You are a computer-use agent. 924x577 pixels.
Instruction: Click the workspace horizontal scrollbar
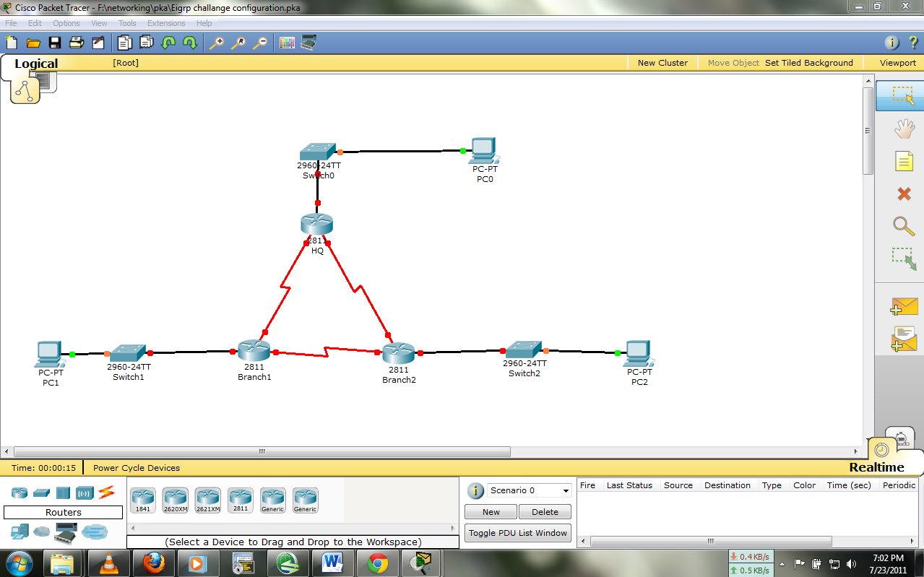pos(262,452)
